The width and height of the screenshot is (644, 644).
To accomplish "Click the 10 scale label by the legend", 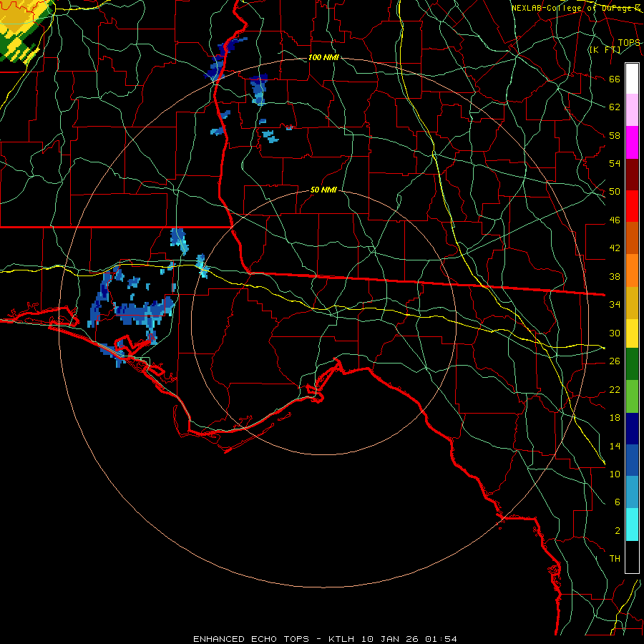I will tap(615, 474).
